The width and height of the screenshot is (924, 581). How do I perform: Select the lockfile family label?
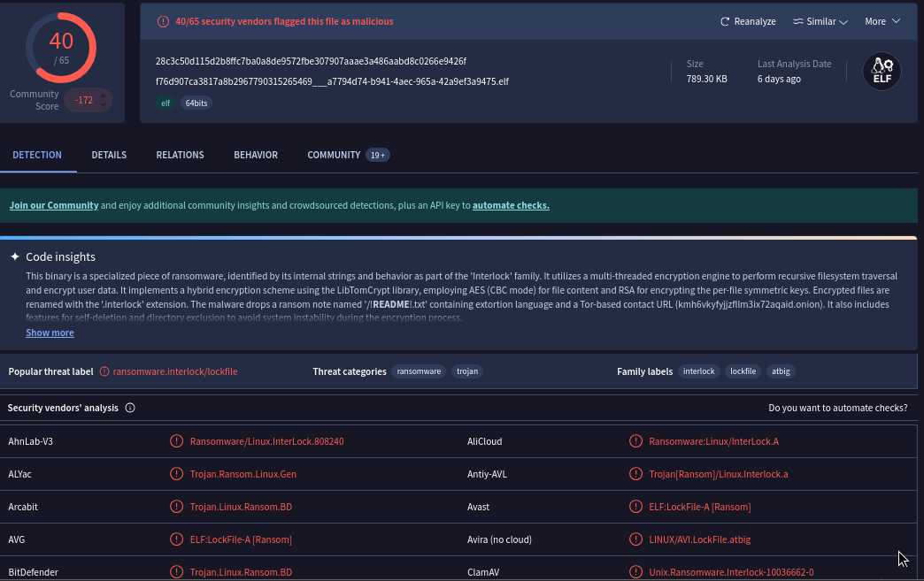point(743,371)
